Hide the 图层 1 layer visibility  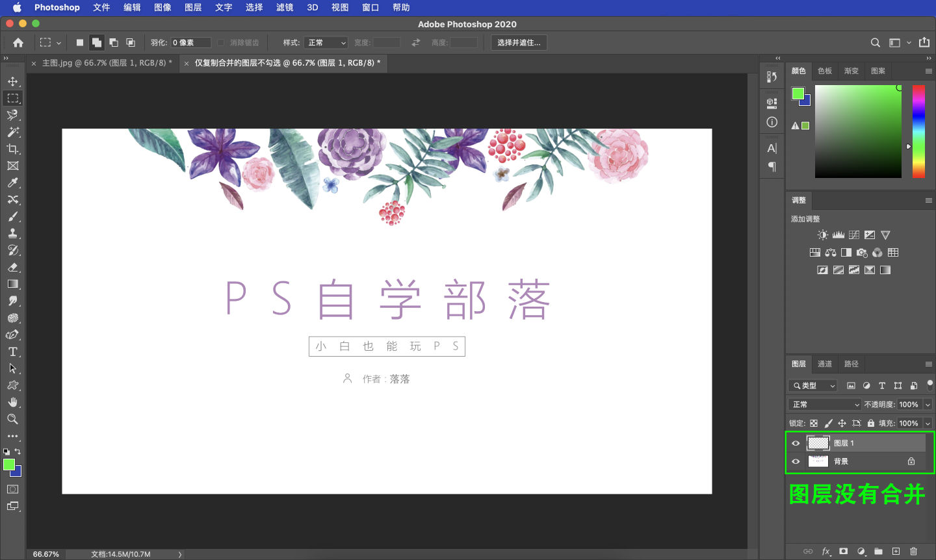click(x=796, y=443)
